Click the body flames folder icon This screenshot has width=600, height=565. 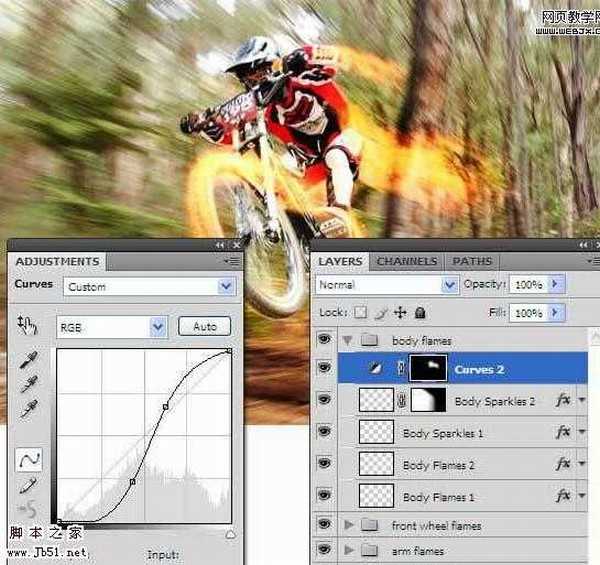click(370, 339)
